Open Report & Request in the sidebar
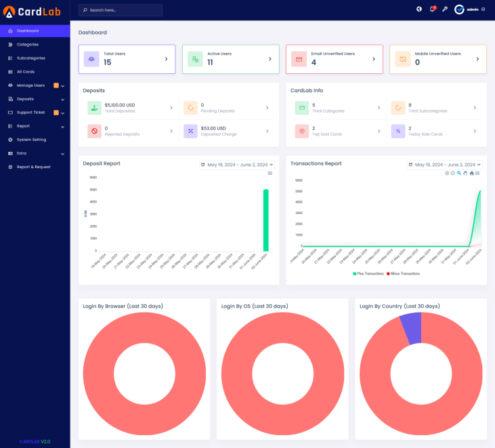 pyautogui.click(x=35, y=167)
